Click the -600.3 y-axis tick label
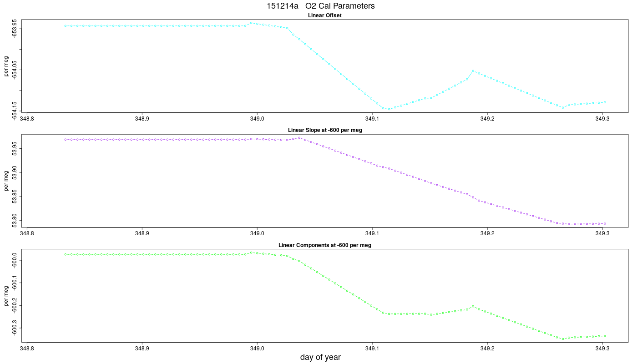 pyautogui.click(x=15, y=328)
